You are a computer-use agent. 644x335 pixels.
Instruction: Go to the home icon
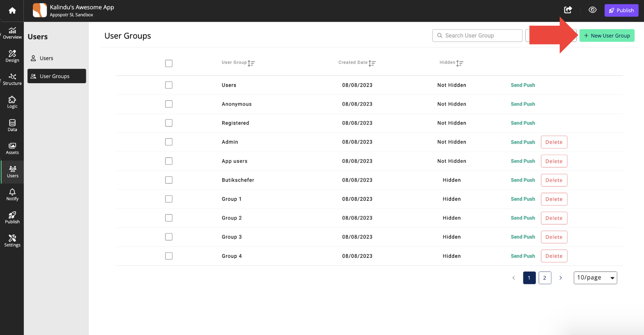click(x=12, y=10)
